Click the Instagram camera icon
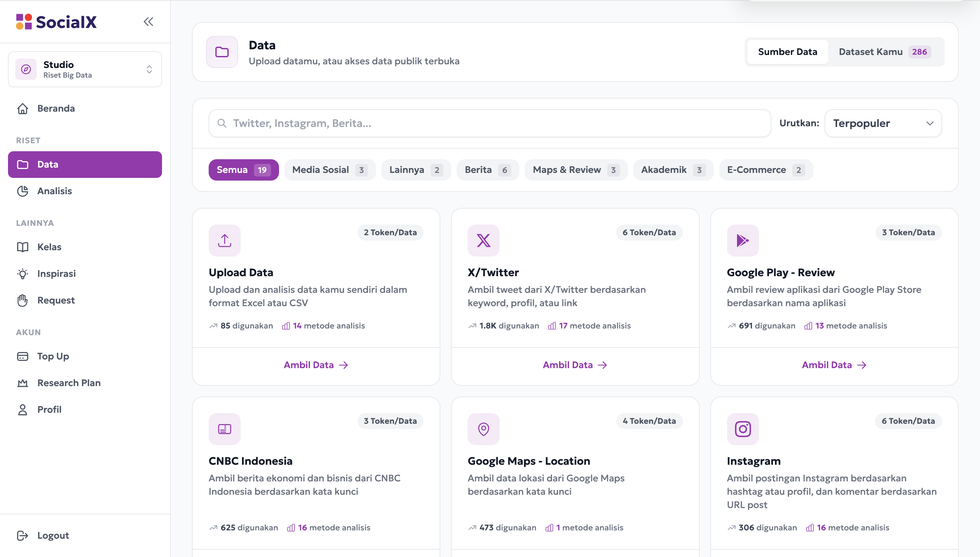 click(x=743, y=429)
